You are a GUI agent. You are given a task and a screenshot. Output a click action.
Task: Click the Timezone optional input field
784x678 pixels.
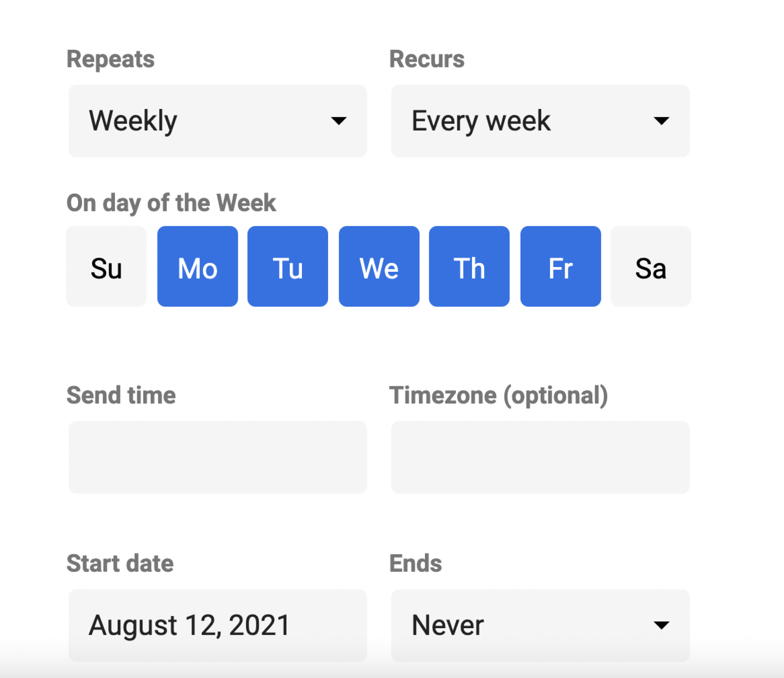click(540, 457)
